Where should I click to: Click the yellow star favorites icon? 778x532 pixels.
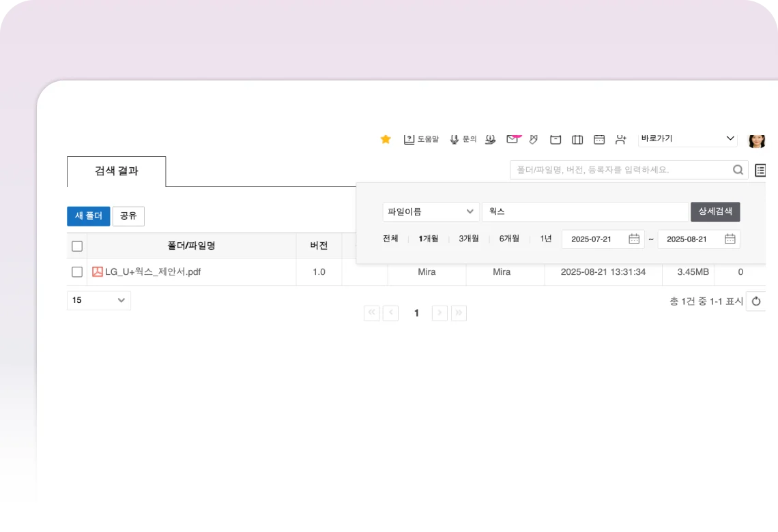(386, 139)
